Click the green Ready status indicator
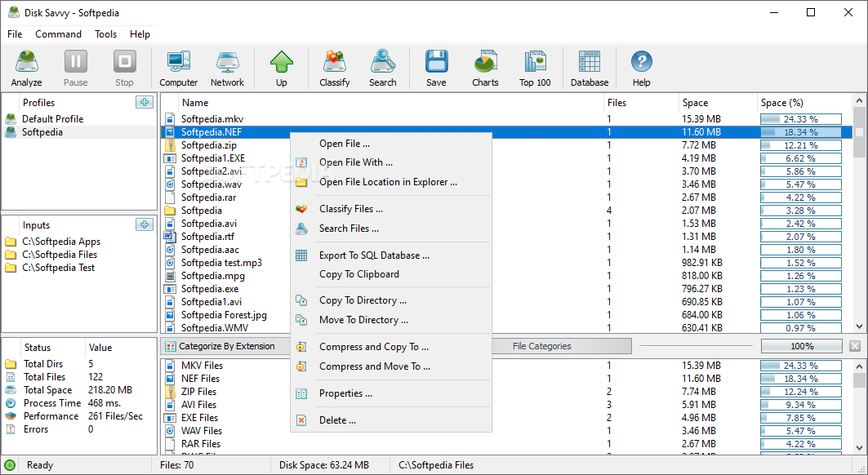Image resolution: width=868 pixels, height=475 pixels. coord(10,465)
